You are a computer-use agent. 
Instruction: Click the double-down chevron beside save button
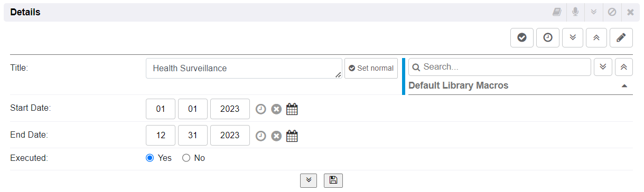click(309, 180)
